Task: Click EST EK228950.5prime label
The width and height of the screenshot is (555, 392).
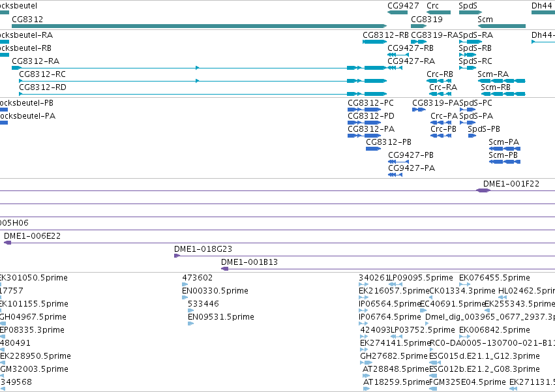Action: tap(35, 356)
